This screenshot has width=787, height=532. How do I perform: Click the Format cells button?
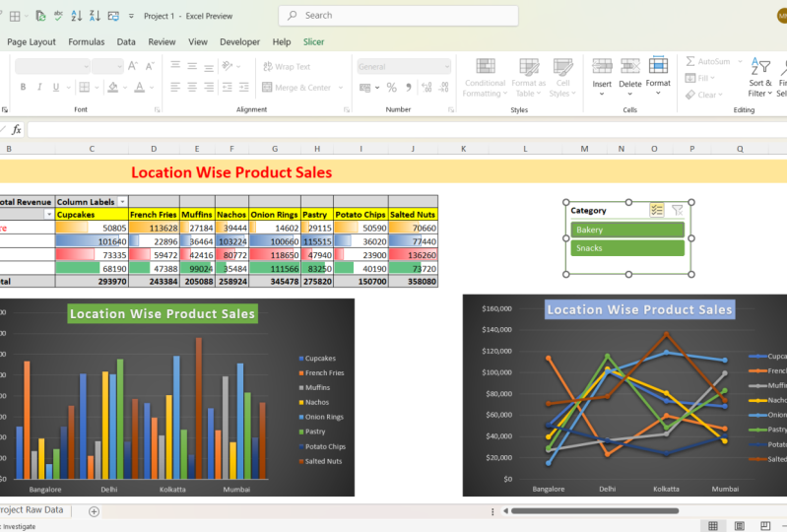coord(658,77)
